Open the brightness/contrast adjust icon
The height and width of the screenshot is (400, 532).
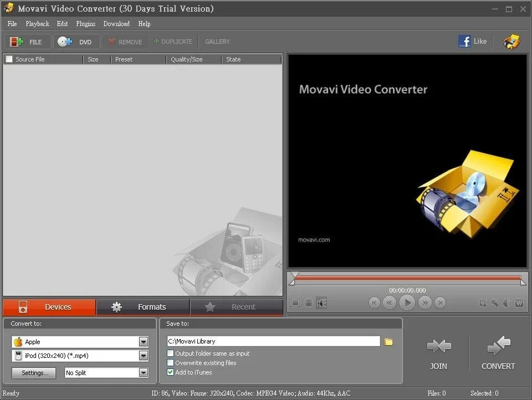[x=507, y=302]
